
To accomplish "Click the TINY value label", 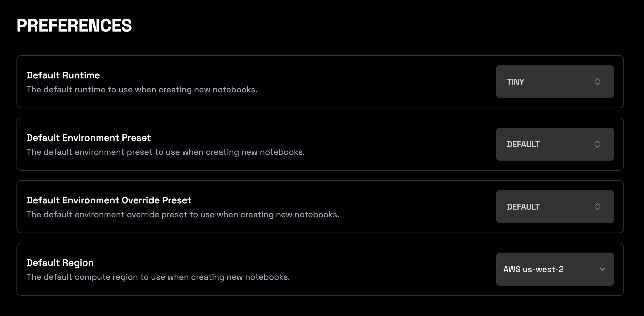I will pyautogui.click(x=515, y=82).
